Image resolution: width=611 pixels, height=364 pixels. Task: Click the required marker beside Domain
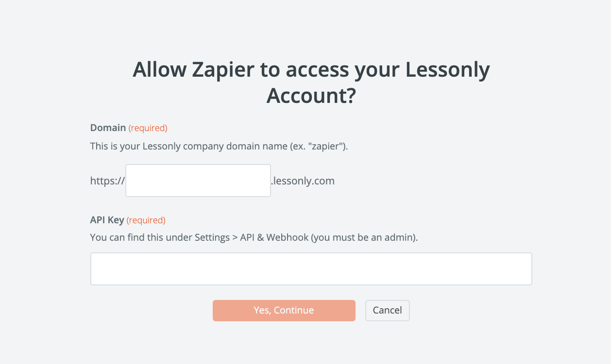point(148,128)
